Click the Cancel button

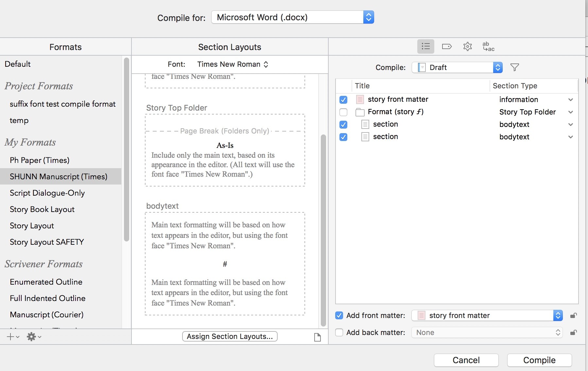[x=466, y=360]
